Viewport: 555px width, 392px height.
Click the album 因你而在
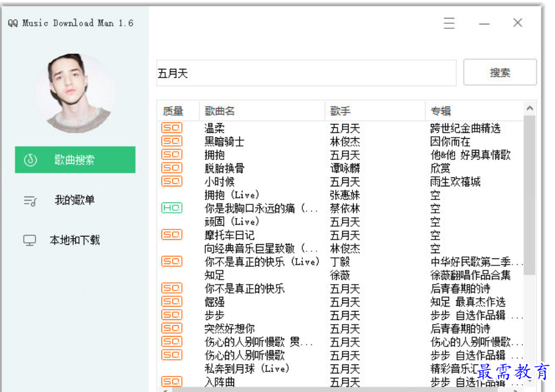(x=450, y=141)
